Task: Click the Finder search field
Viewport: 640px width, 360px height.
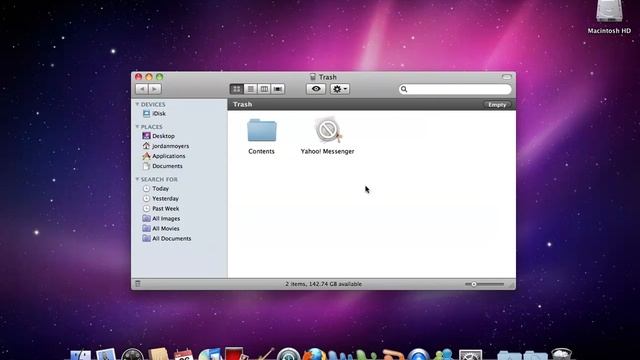Action: pyautogui.click(x=455, y=89)
